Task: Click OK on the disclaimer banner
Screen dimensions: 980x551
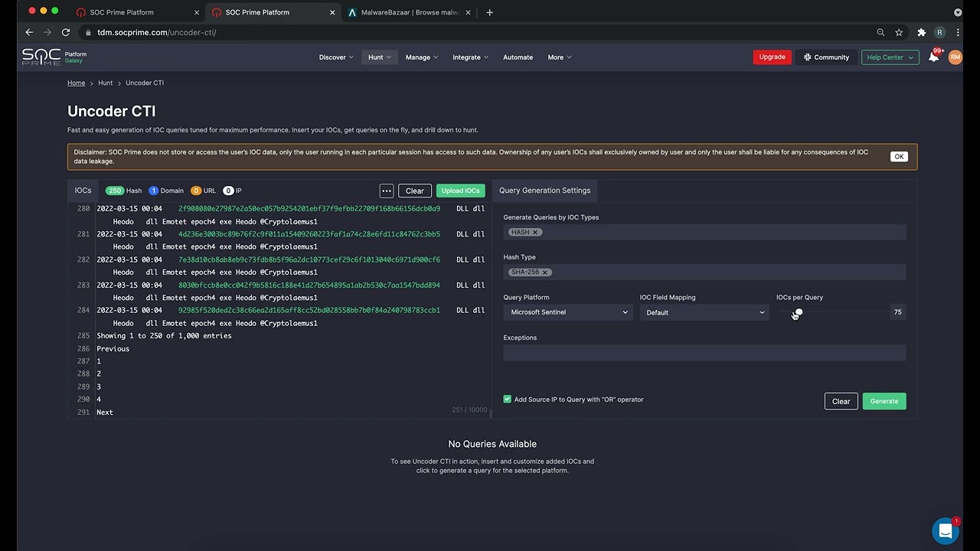Action: click(x=899, y=157)
